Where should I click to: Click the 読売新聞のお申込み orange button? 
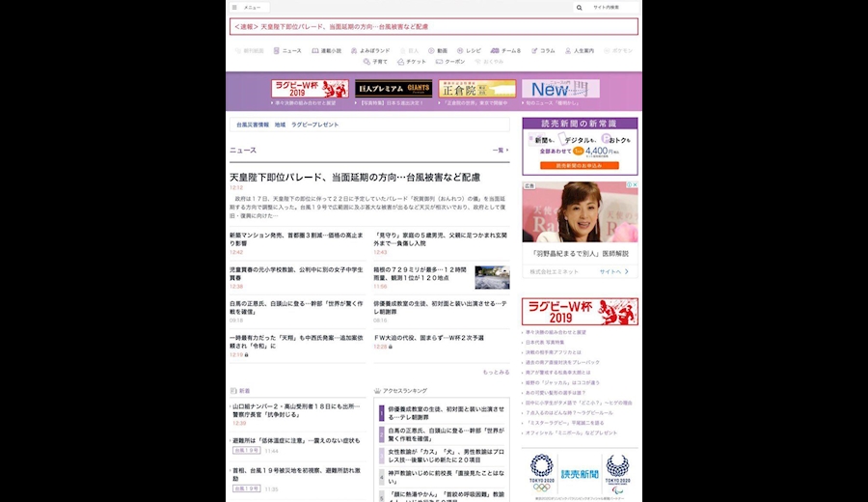click(580, 165)
